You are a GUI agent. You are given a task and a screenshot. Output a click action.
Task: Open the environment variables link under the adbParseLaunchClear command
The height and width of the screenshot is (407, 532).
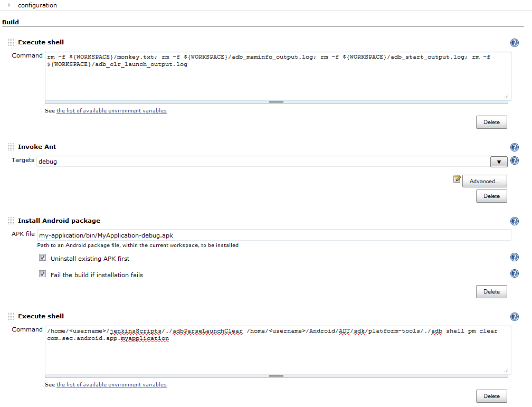pyautogui.click(x=111, y=385)
